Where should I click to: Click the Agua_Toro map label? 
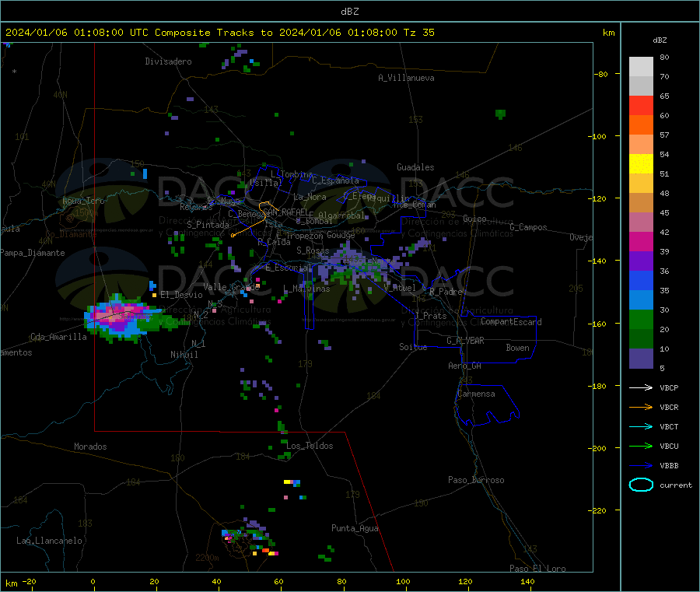point(83,201)
